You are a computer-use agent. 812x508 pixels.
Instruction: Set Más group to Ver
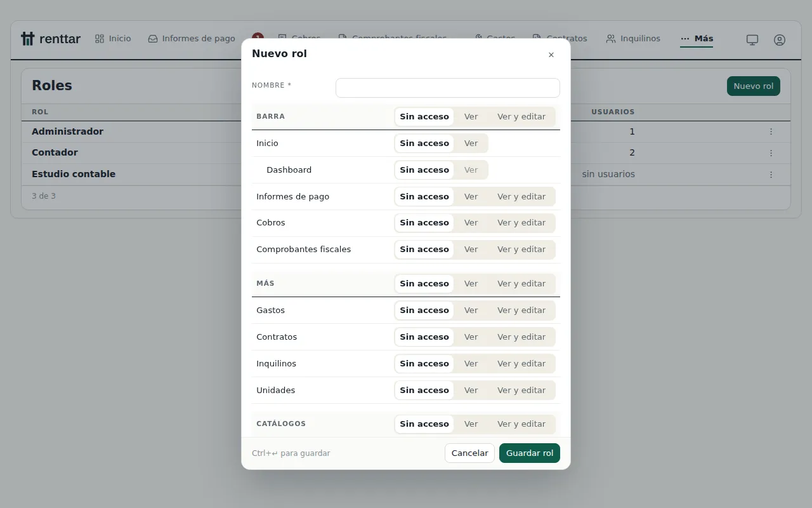coord(471,284)
